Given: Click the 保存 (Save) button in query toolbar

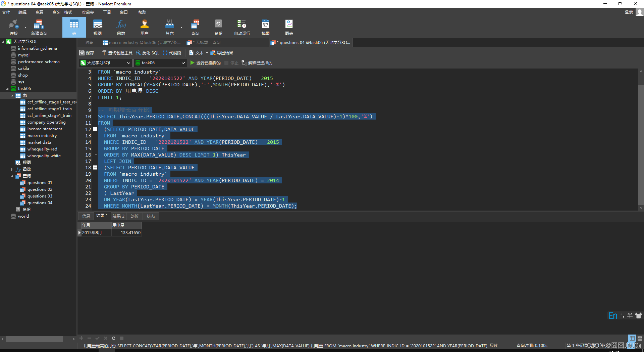Looking at the screenshot, I should click(x=87, y=53).
